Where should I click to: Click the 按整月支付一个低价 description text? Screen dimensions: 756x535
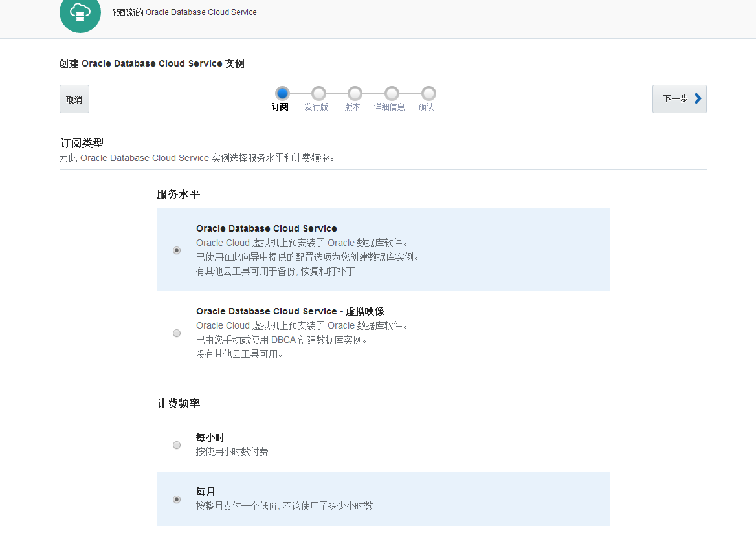tap(284, 506)
